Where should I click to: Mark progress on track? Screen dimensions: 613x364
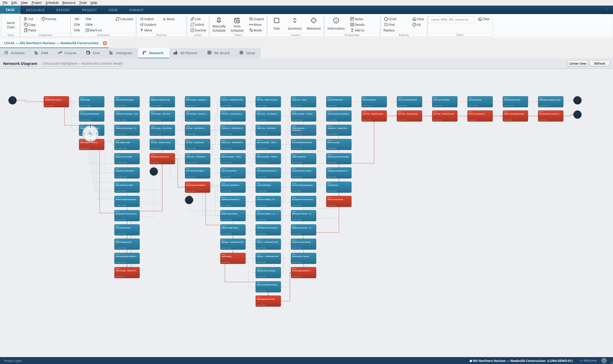pyautogui.click(x=94, y=30)
